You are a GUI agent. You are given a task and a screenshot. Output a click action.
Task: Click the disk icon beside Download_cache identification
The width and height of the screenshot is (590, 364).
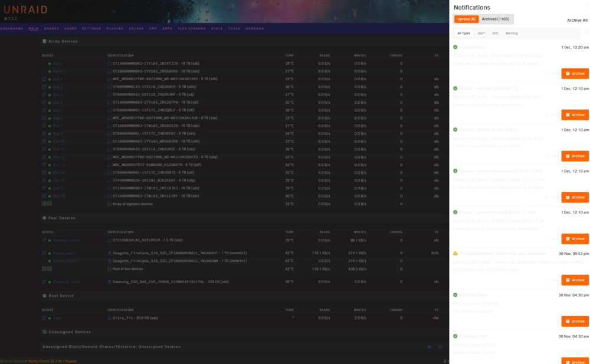click(110, 240)
